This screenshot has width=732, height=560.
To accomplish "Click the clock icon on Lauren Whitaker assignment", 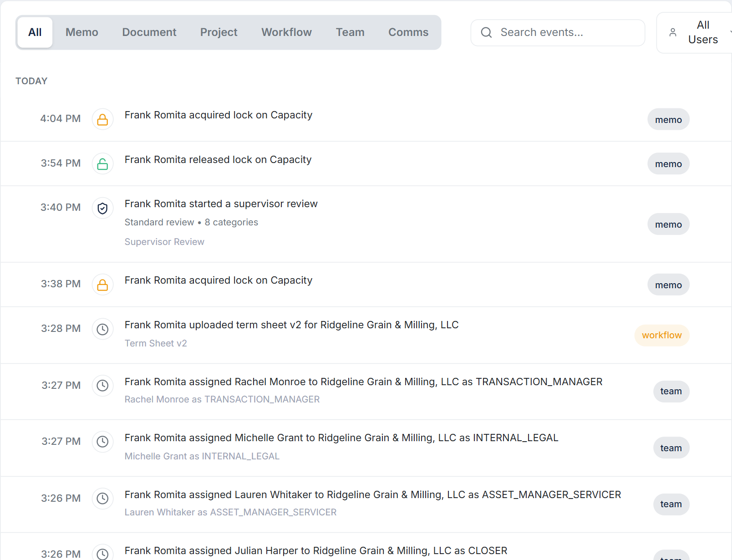I will [102, 499].
